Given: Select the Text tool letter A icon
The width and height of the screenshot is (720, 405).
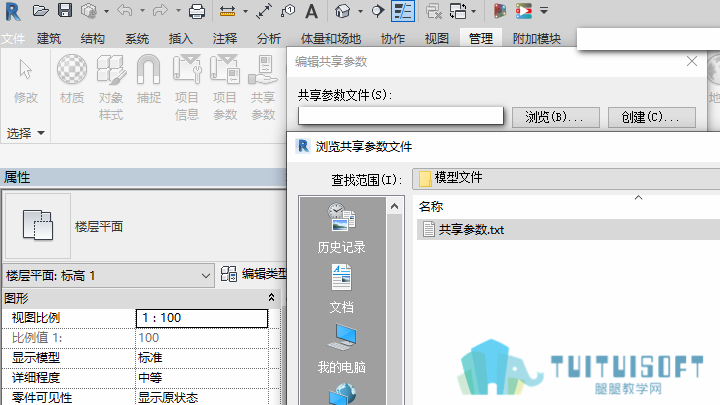Looking at the screenshot, I should (311, 11).
